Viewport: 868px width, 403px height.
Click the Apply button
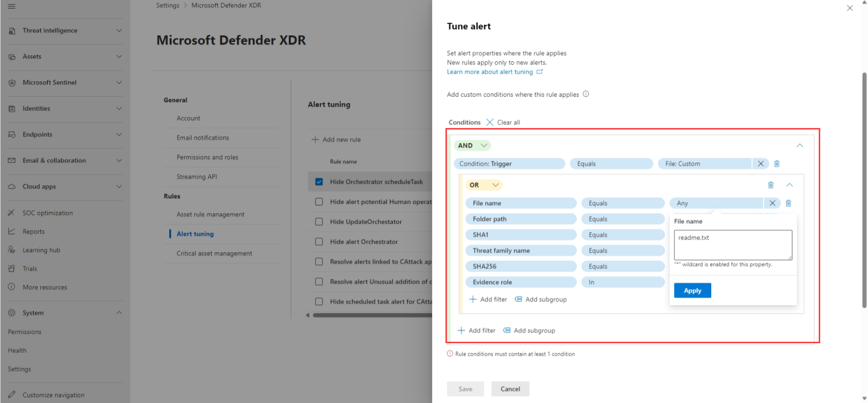tap(692, 290)
